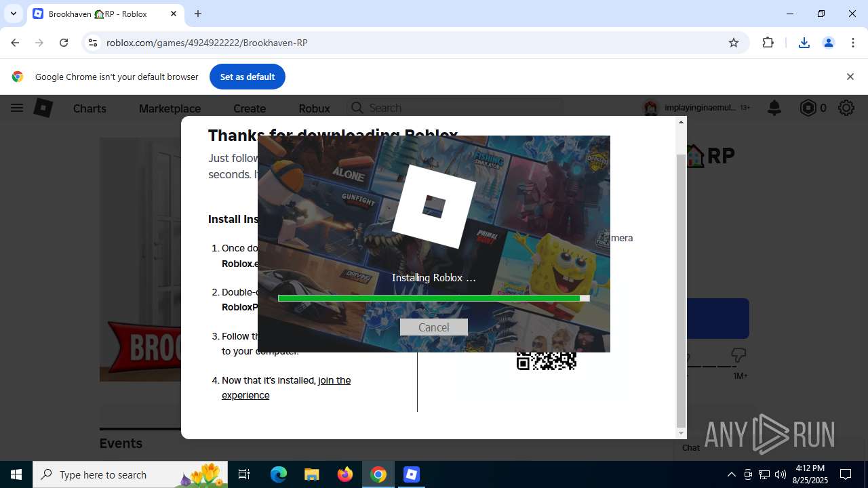Image resolution: width=868 pixels, height=488 pixels.
Task: Select the Events section heading
Action: point(121,443)
